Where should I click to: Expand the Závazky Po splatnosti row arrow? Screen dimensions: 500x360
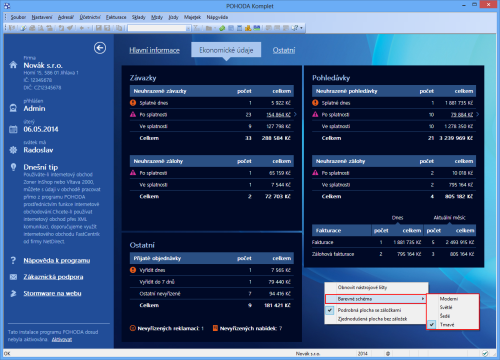tap(295, 114)
